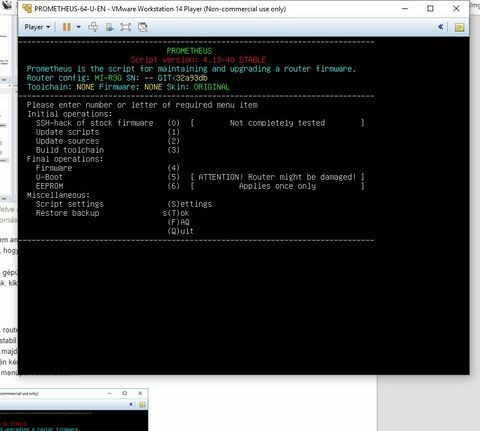Click the '(Q)uit' shortcut text

180,231
